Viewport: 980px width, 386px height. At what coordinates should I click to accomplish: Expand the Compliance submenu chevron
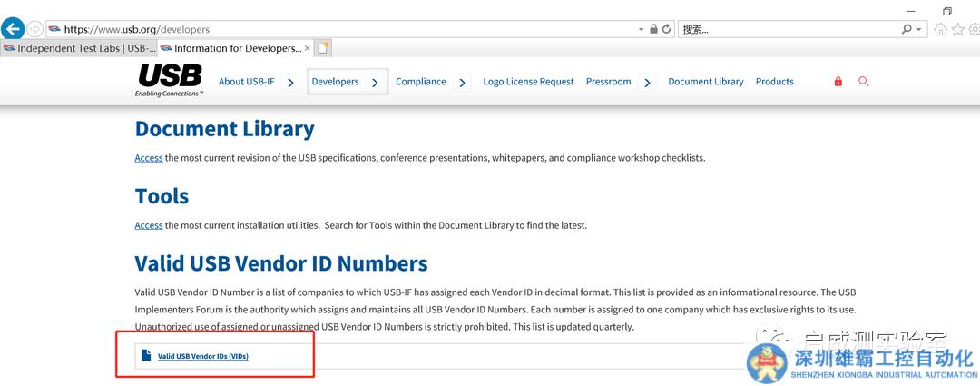click(462, 83)
